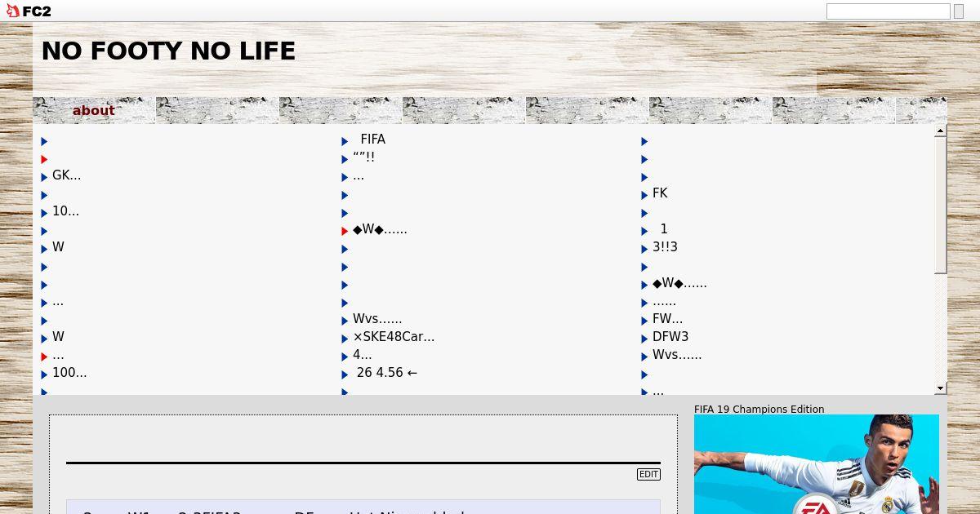Viewport: 980px width, 514px height.
Task: Click the blue arrow beside 26 4.56 ←
Action: (x=345, y=374)
